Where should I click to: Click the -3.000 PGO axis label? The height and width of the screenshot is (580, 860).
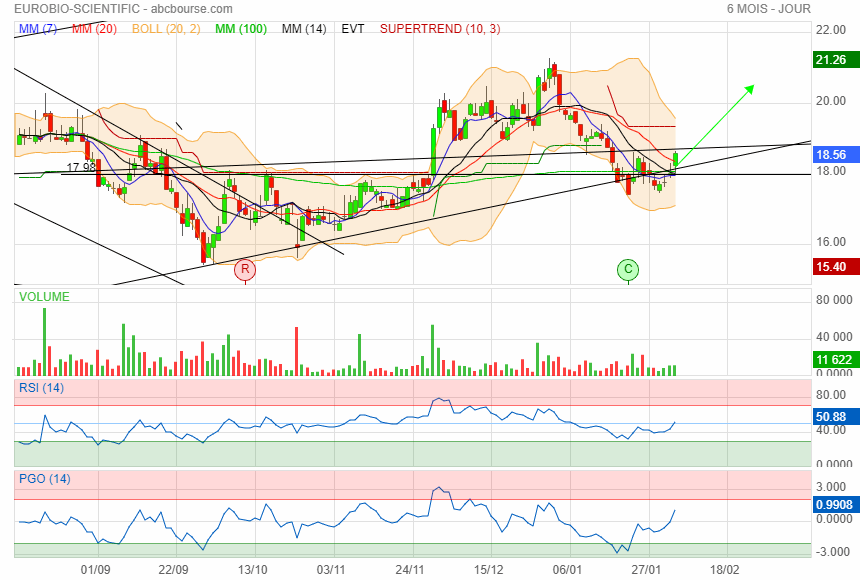click(831, 552)
